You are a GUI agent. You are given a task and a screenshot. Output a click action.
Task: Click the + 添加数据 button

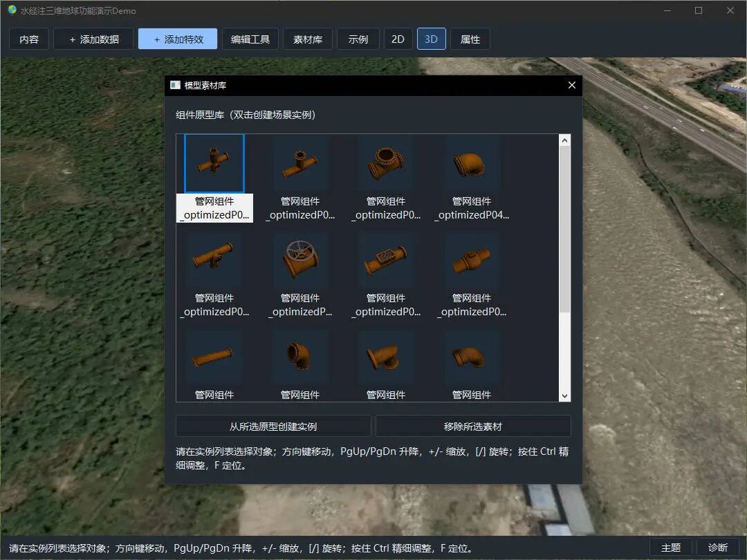(x=94, y=39)
